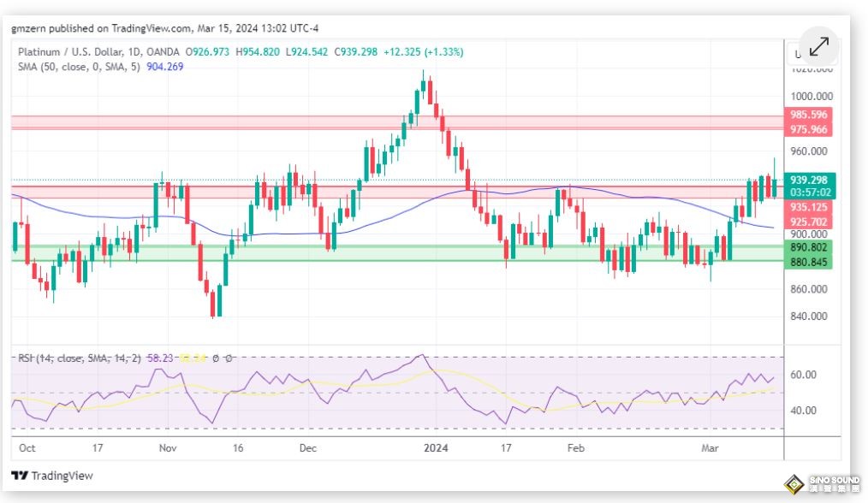
Task: Click the Feb label on time axis
Action: tap(576, 447)
